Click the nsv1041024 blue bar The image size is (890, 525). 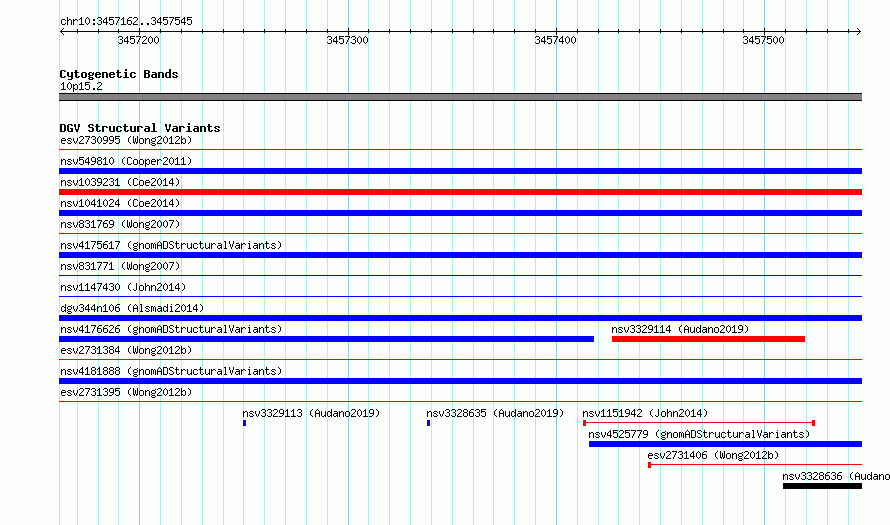click(x=460, y=213)
